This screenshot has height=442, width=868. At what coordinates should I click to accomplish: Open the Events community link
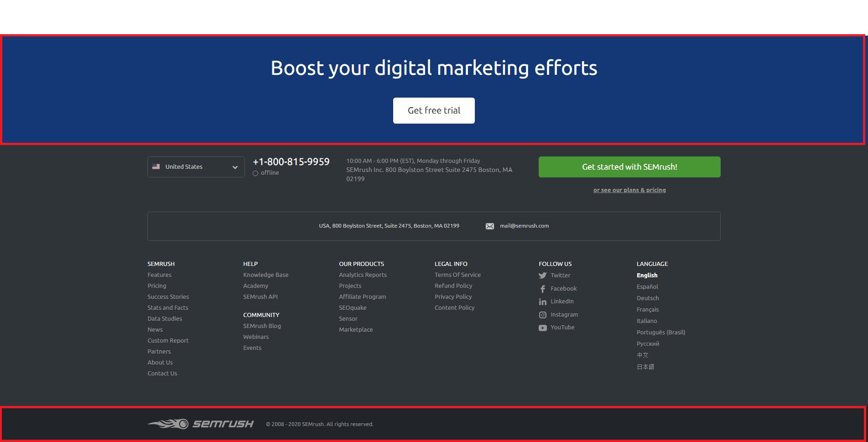click(252, 348)
